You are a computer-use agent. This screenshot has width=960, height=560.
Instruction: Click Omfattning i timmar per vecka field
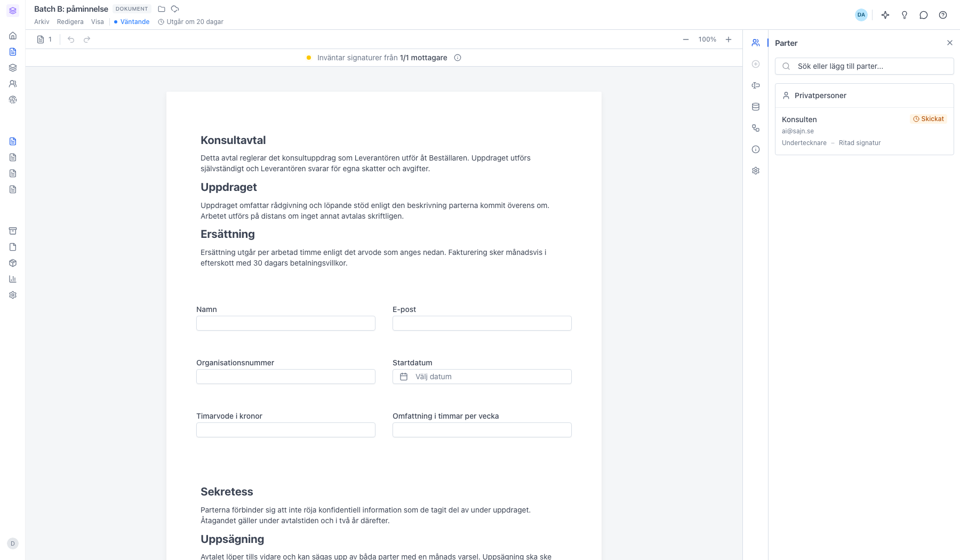[482, 430]
